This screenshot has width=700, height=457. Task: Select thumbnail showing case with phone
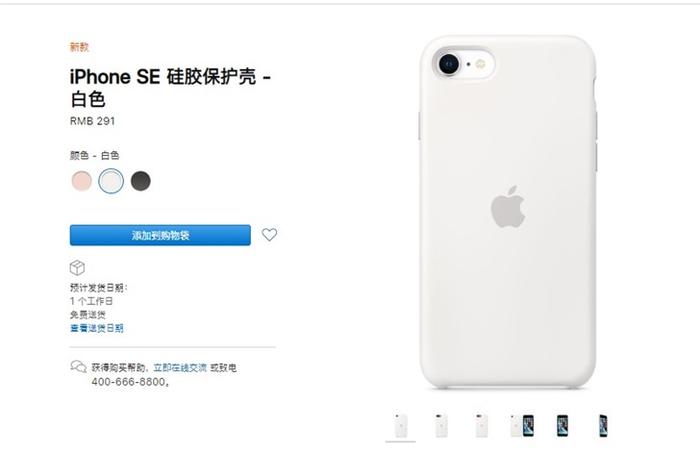[522, 426]
